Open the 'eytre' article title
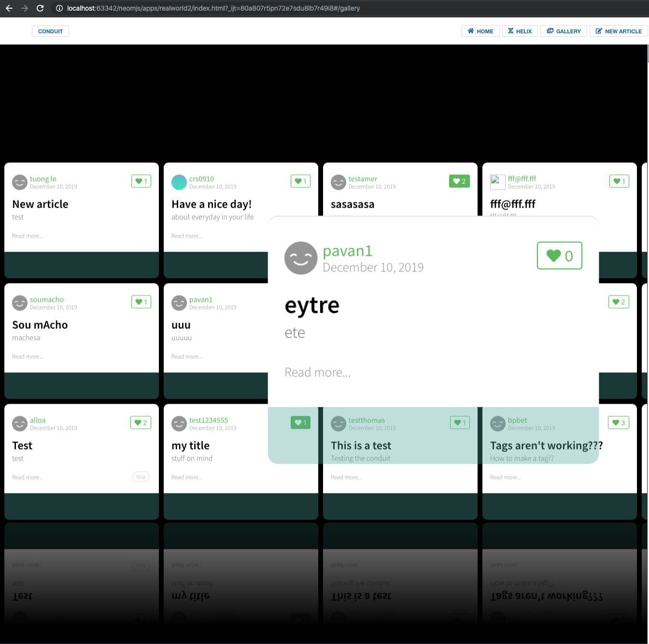The image size is (649, 644). pos(312,305)
